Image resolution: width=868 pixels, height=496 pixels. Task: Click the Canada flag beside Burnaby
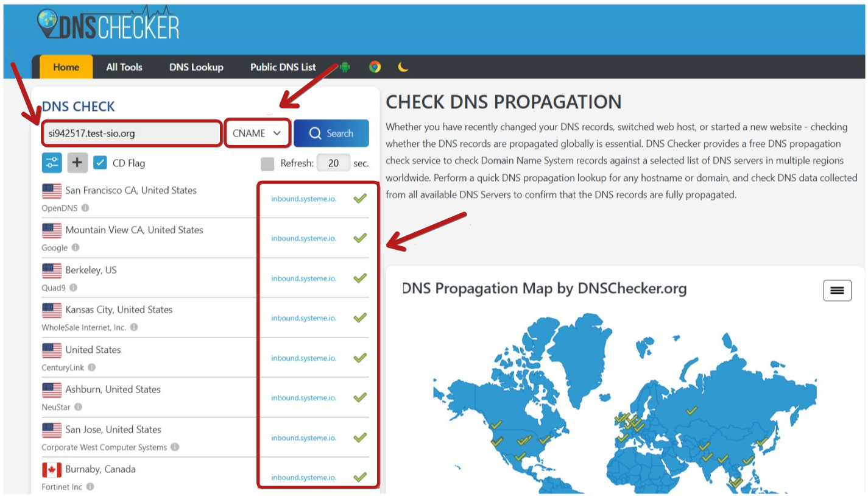(x=52, y=470)
